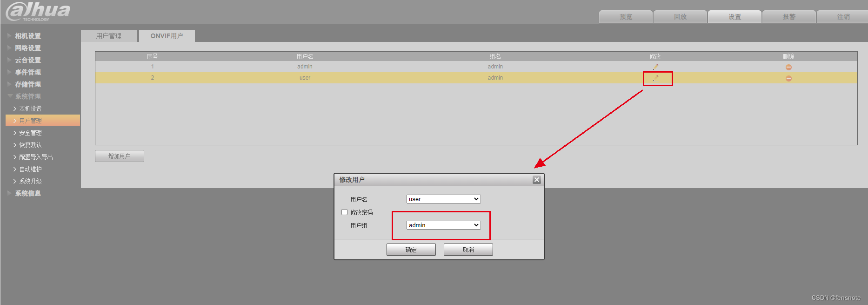The image size is (868, 305).
Task: Cancel with the 取消 button
Action: click(x=468, y=250)
